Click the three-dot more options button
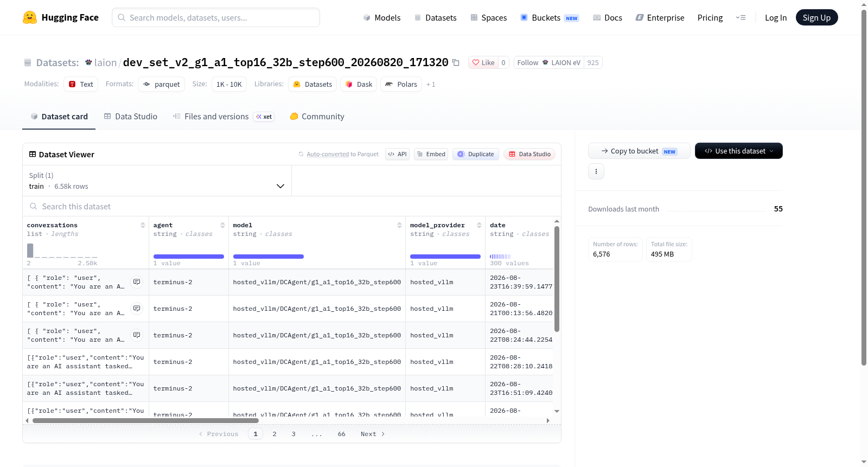Screen dimensions: 868x467 [x=596, y=171]
